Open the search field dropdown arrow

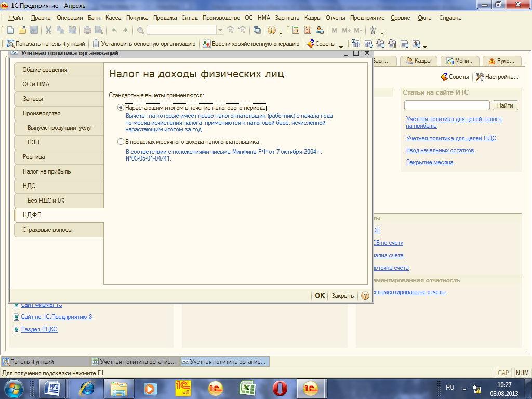(220, 30)
